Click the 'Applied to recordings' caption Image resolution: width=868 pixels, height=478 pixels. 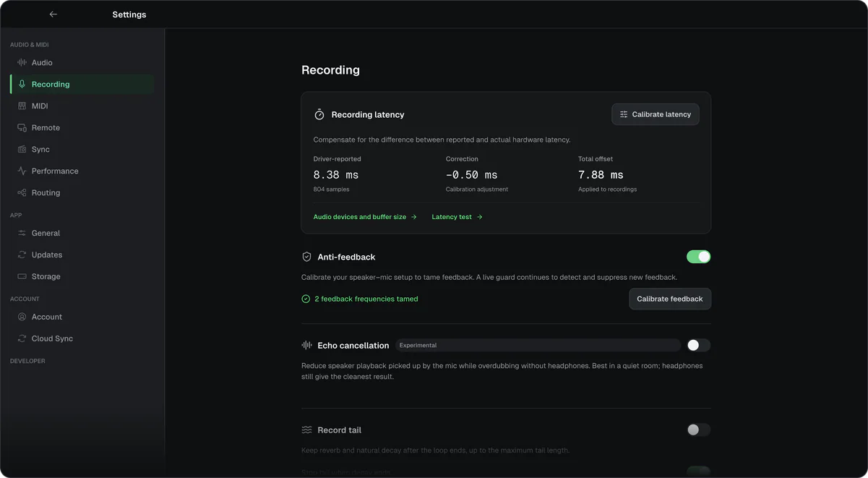pos(607,189)
